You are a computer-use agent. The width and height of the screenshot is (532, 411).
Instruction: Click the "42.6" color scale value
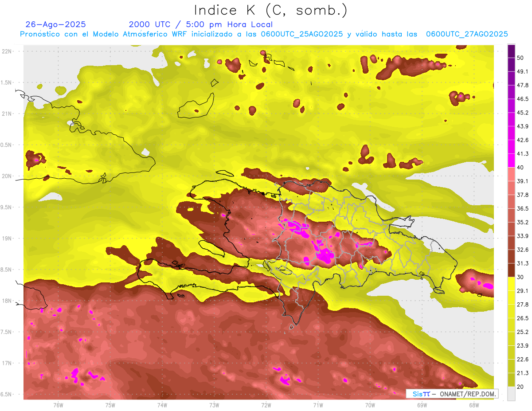click(522, 140)
